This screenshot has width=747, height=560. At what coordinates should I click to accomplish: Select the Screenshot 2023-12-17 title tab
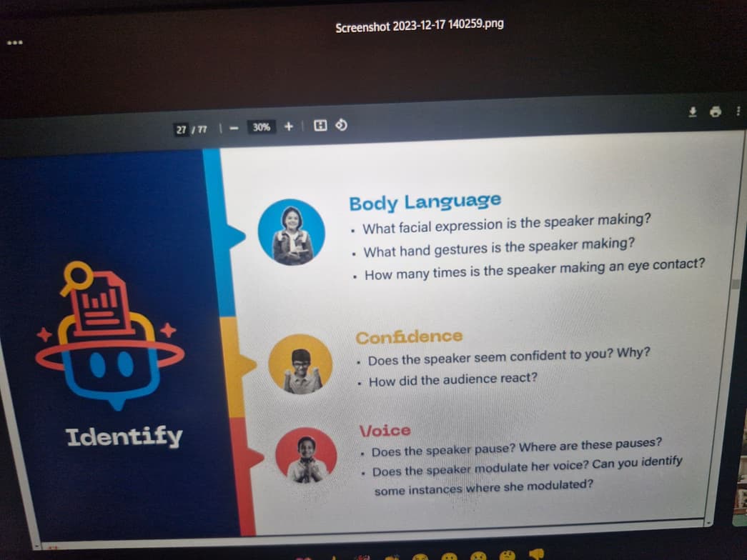pos(418,24)
